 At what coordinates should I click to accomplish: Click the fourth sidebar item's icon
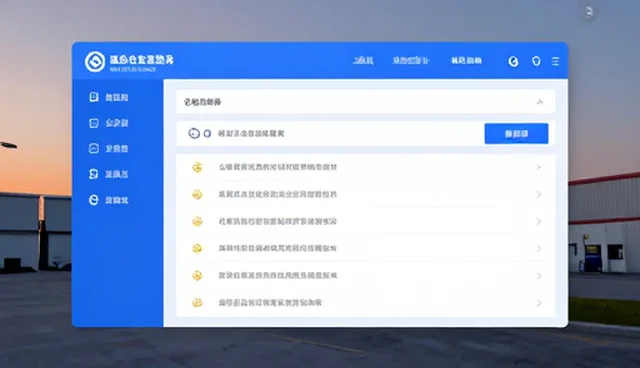(94, 174)
